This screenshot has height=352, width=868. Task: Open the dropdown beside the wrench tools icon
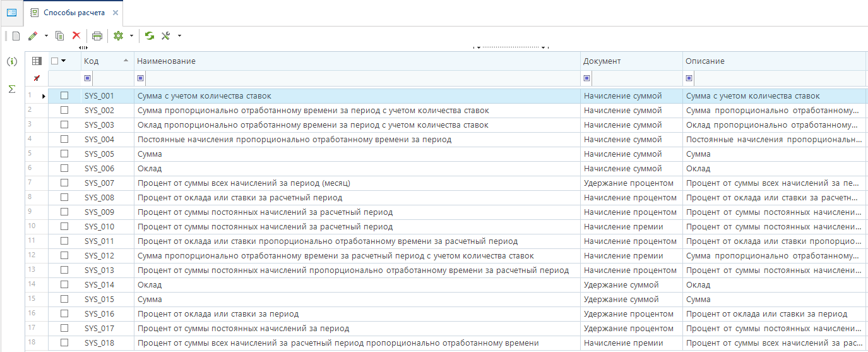click(179, 36)
